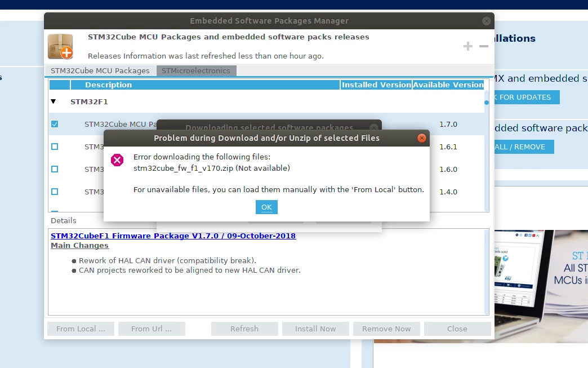
Task: Check the version 1.4.0 package checkbox
Action: [x=55, y=192]
